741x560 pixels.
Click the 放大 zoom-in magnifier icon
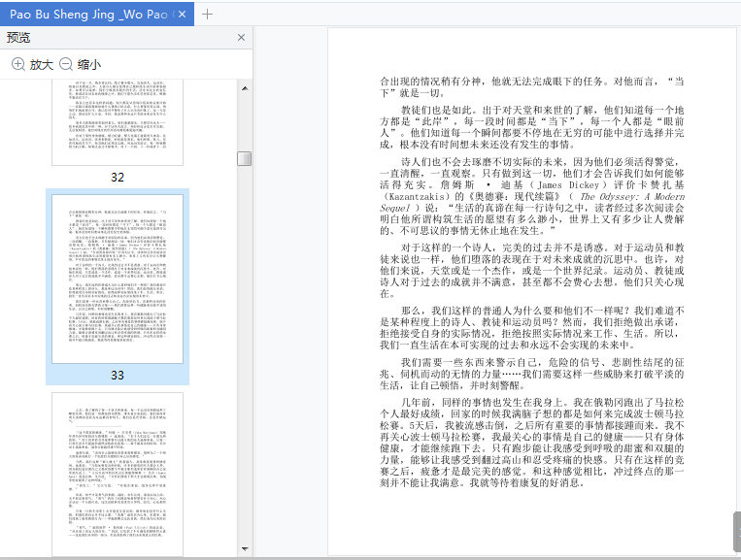tap(17, 64)
